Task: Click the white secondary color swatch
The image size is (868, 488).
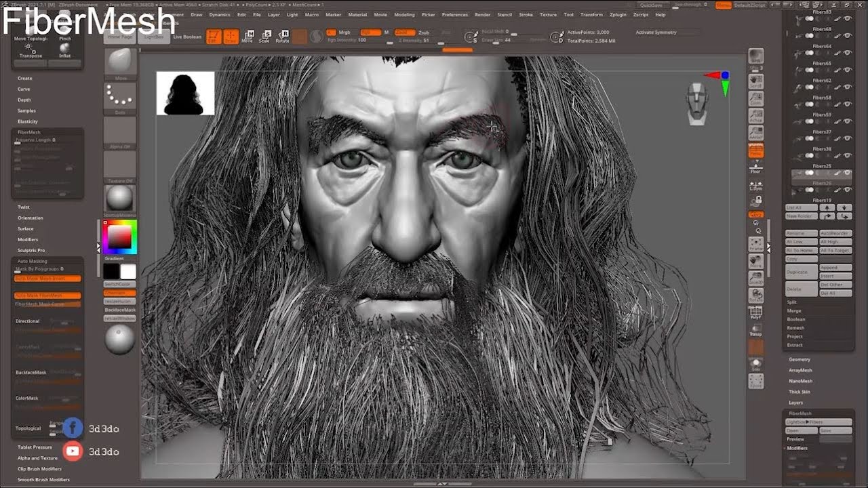Action: tap(128, 272)
